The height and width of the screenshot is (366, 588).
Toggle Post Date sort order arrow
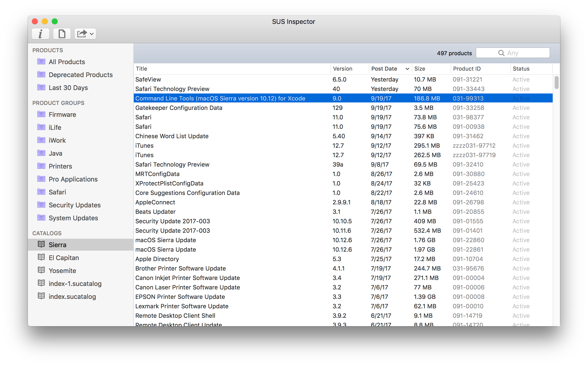click(407, 69)
